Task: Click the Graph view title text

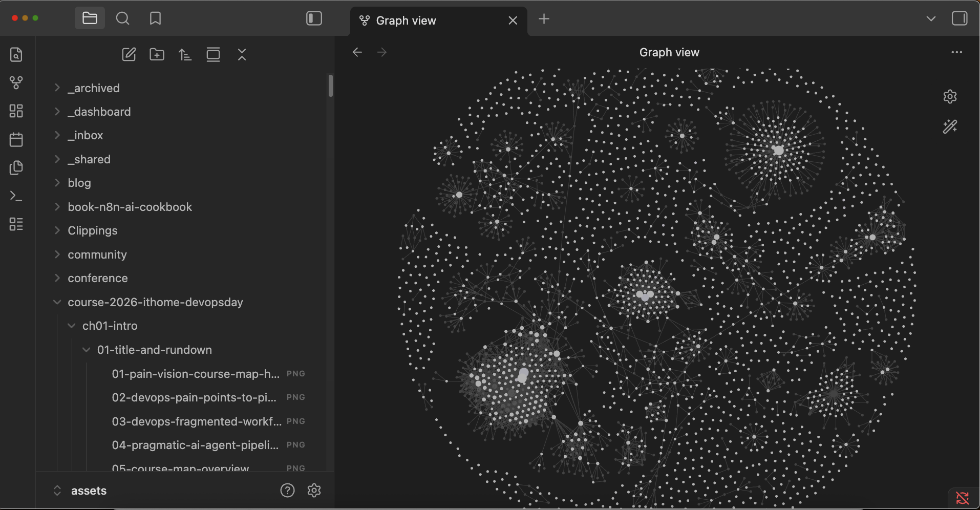Action: [669, 52]
